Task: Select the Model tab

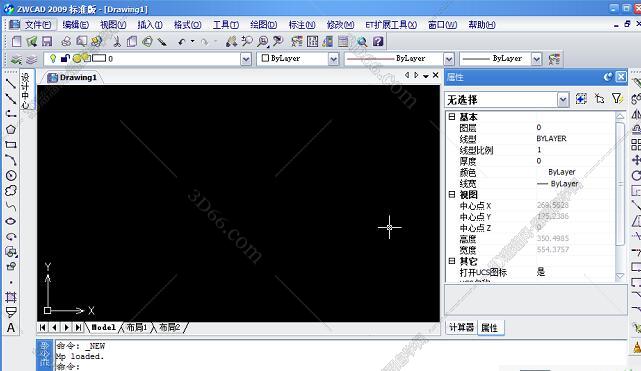Action: [x=103, y=327]
